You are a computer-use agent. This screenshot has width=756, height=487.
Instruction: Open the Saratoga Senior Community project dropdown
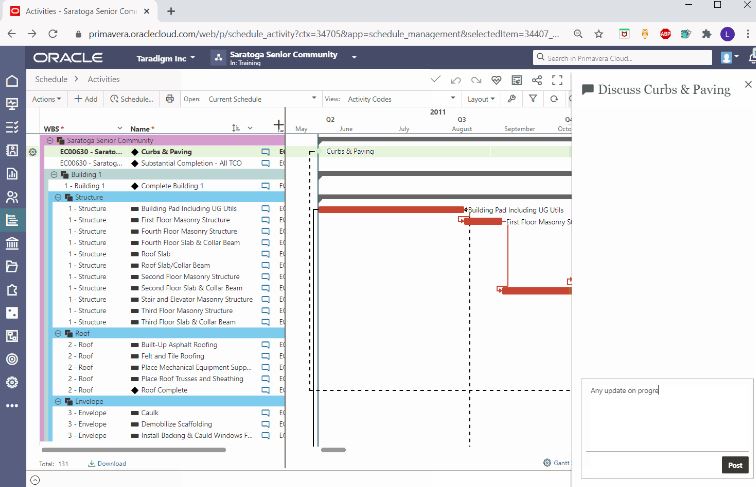point(353,57)
